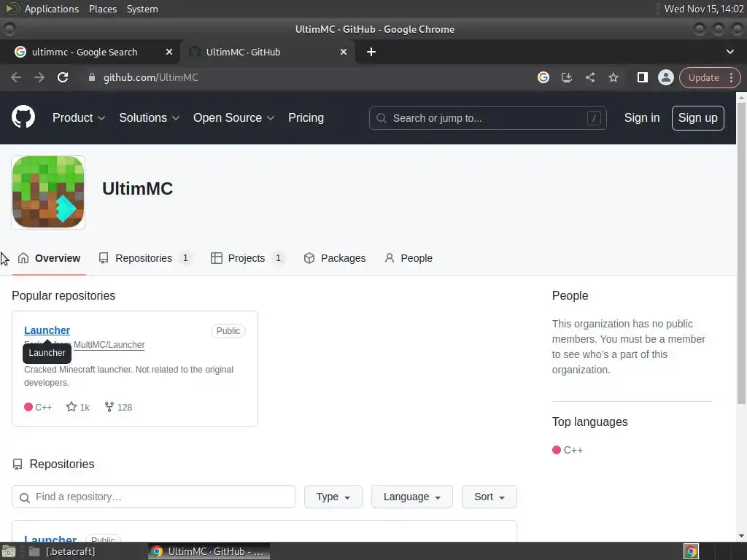Open the Repositories tab
The image size is (747, 560).
tap(144, 258)
